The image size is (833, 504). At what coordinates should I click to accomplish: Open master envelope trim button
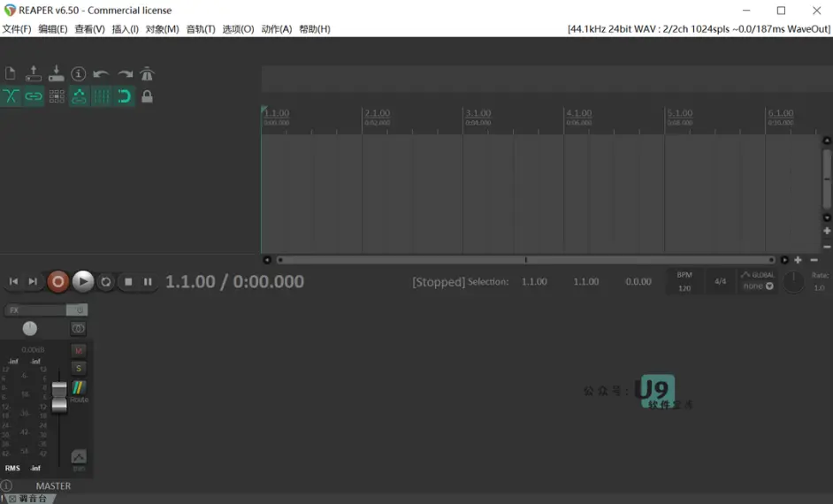[79, 456]
